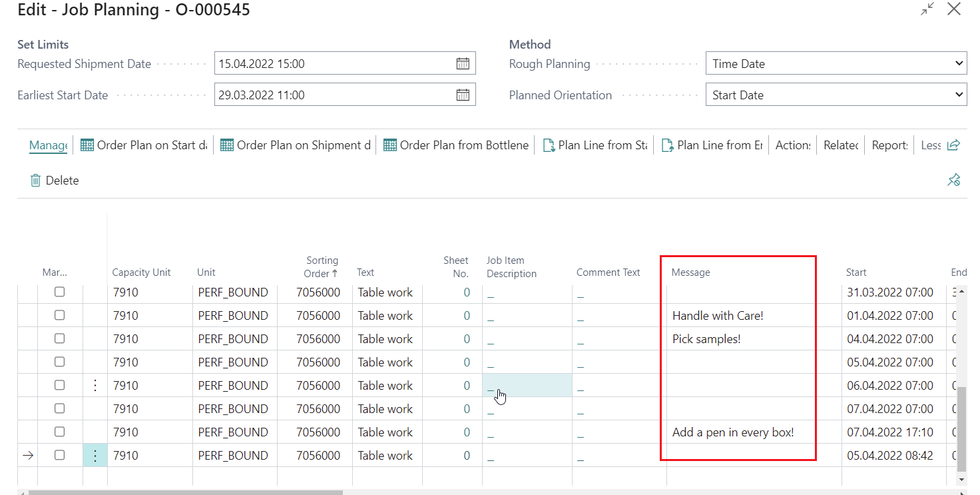Click the trash icon of Delete

tap(35, 181)
